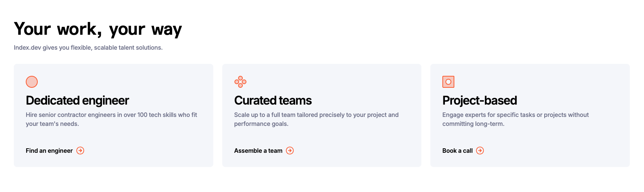Hit the arrow icon beside Book a call

click(x=480, y=151)
